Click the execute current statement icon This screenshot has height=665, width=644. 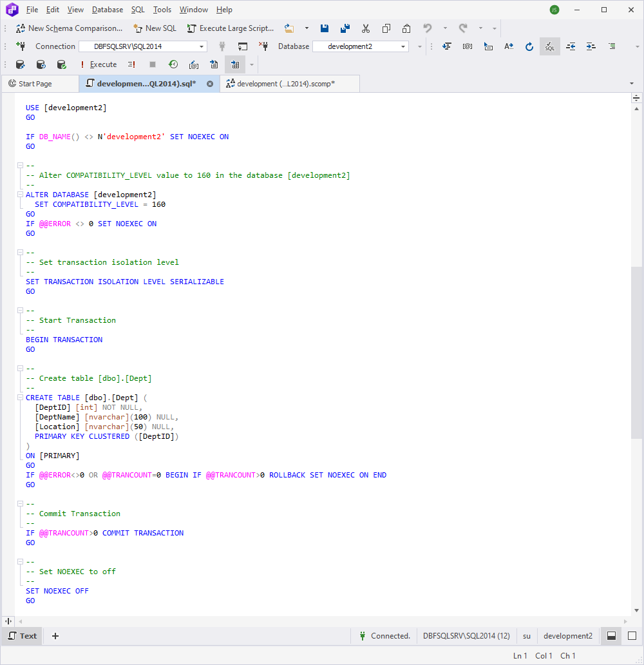(x=131, y=64)
